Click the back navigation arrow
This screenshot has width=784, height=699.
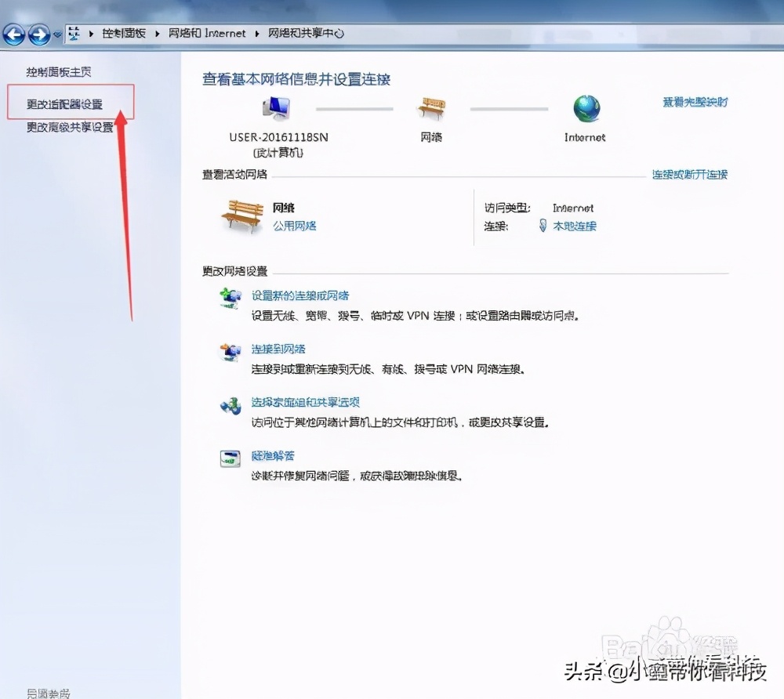[x=13, y=34]
